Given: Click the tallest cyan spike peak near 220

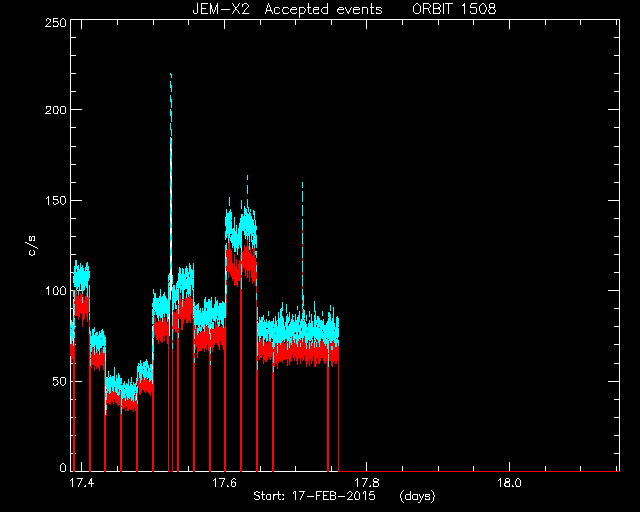Looking at the screenshot, I should pos(171,75).
